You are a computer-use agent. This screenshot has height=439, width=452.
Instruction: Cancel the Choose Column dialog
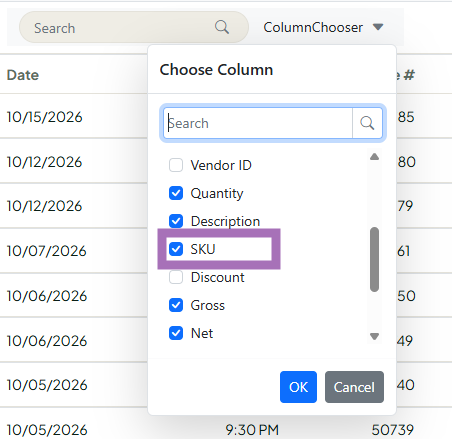[354, 387]
